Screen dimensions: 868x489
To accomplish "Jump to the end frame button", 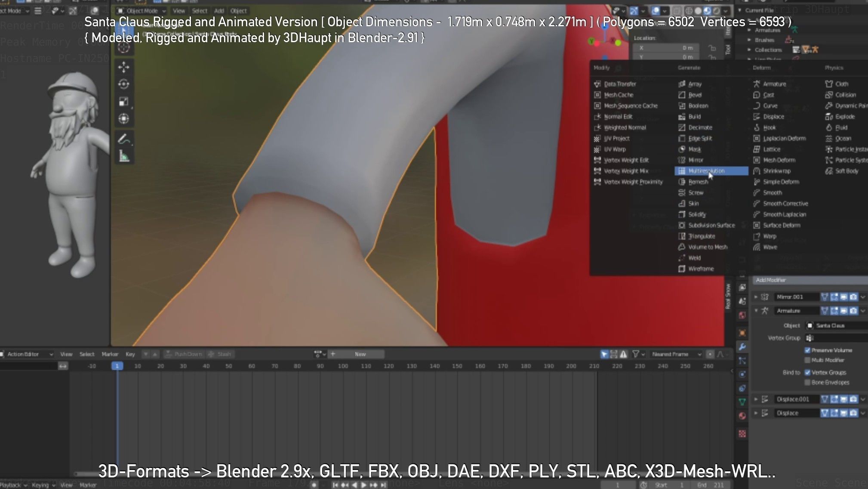I will click(383, 485).
